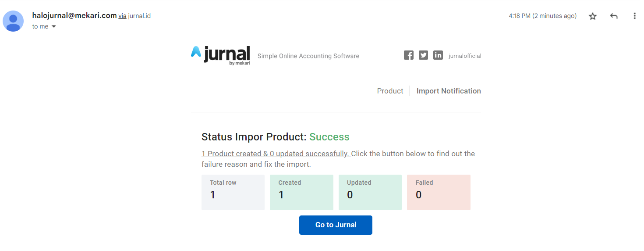This screenshot has width=644, height=251.
Task: Open Jurnal's Twitter page icon
Action: [423, 55]
